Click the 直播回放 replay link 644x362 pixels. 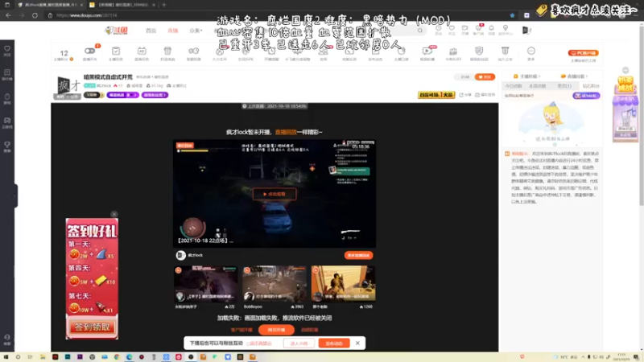coord(286,132)
